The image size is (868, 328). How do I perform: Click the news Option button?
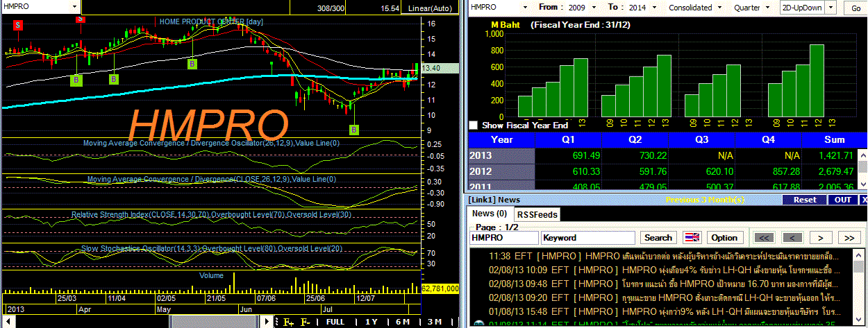tap(724, 238)
